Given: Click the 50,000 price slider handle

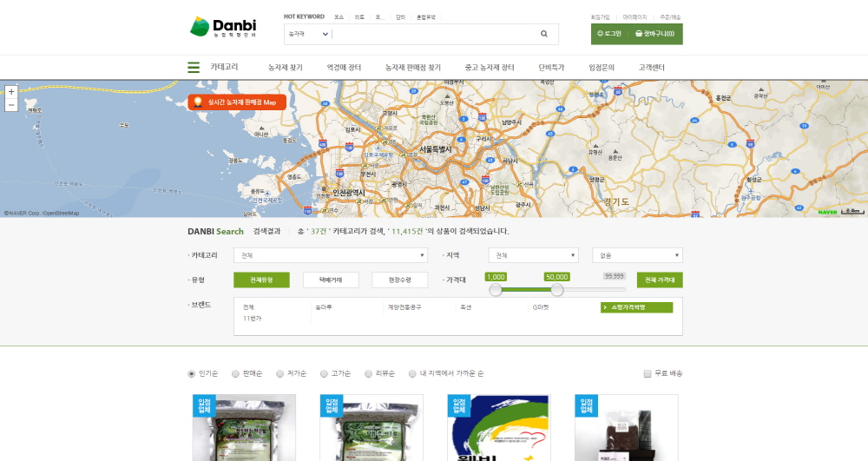Looking at the screenshot, I should (557, 290).
